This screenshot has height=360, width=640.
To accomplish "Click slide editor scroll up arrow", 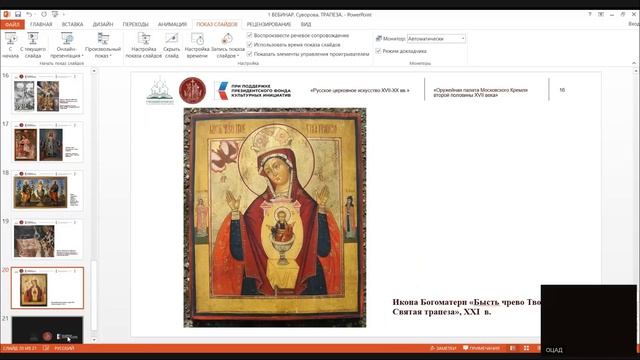I will 635,71.
